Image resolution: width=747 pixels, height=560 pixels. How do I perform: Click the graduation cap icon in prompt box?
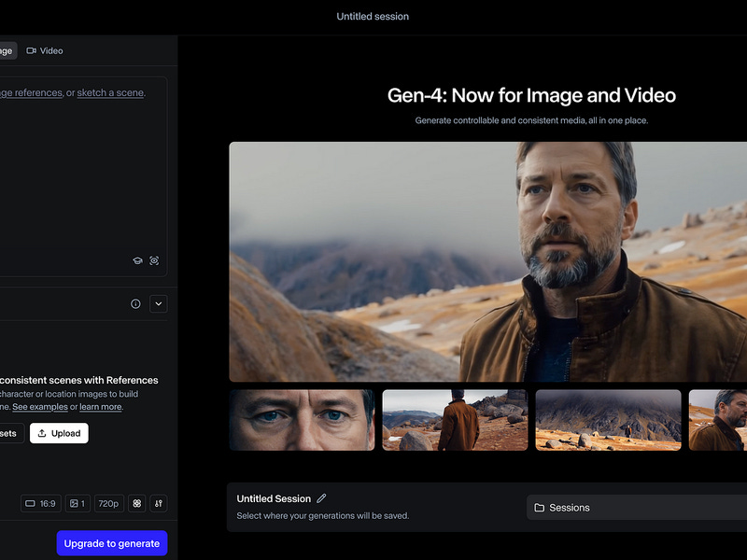tap(137, 260)
